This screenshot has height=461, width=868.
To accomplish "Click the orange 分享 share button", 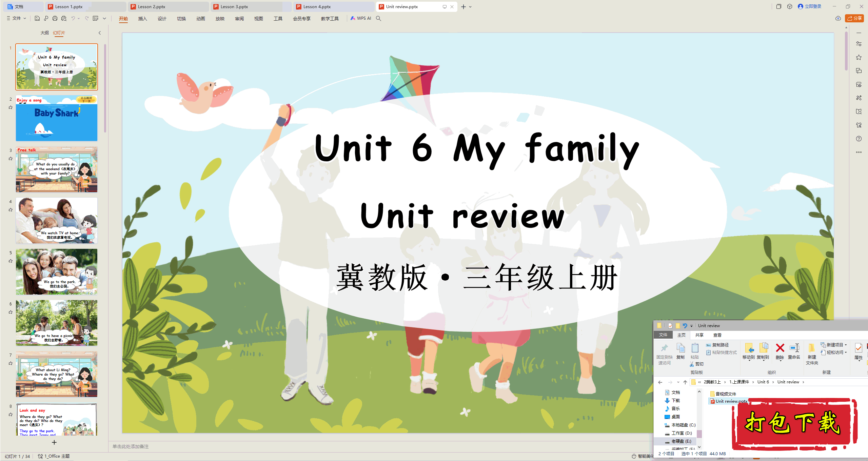I will [x=854, y=18].
